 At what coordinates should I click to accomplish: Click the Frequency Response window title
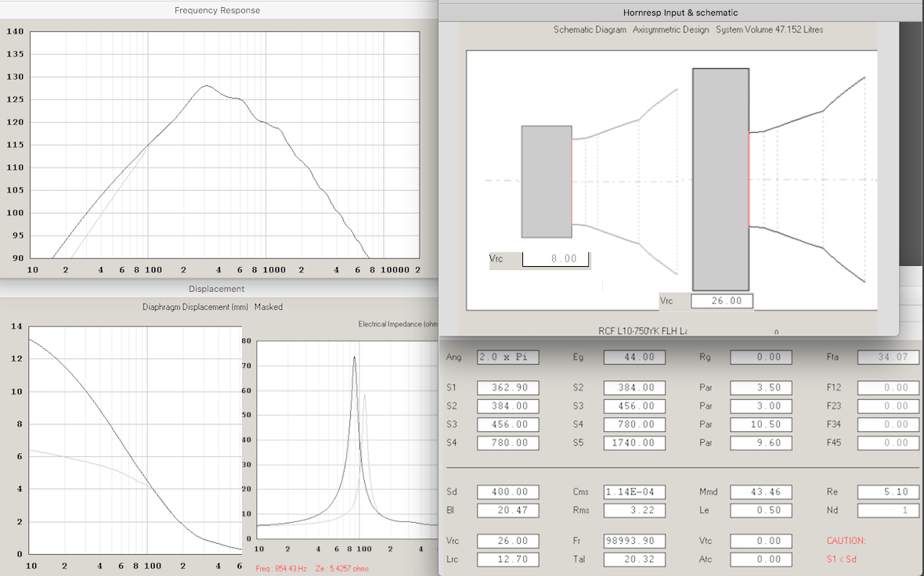pos(218,10)
